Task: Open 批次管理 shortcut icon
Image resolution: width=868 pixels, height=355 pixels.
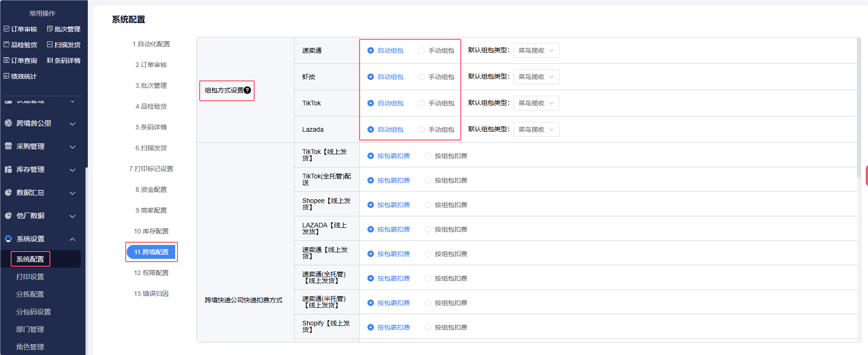Action: [50, 29]
